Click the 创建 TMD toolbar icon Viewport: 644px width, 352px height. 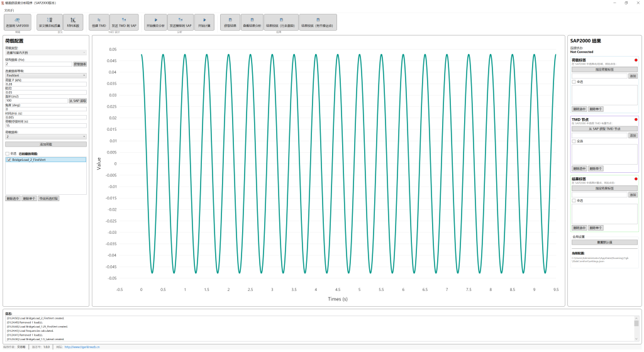click(99, 23)
